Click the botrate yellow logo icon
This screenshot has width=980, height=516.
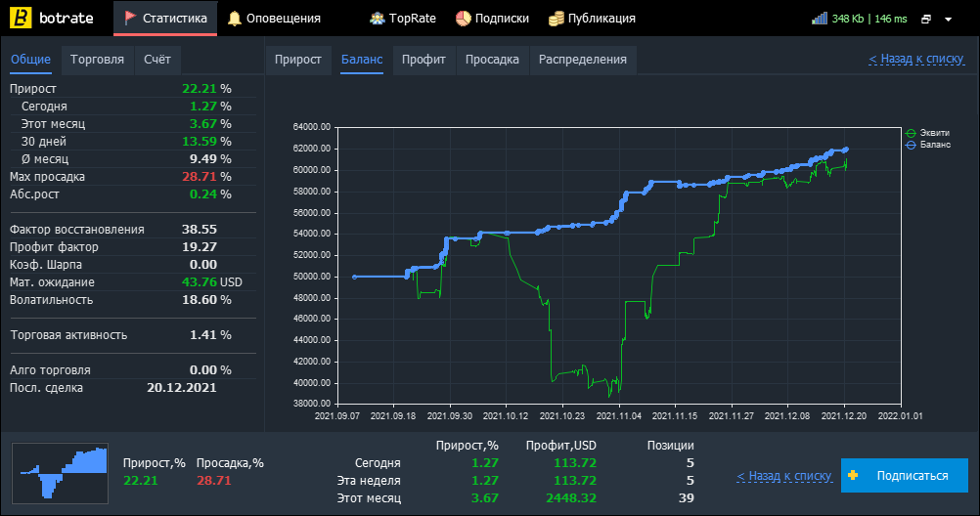pos(21,19)
